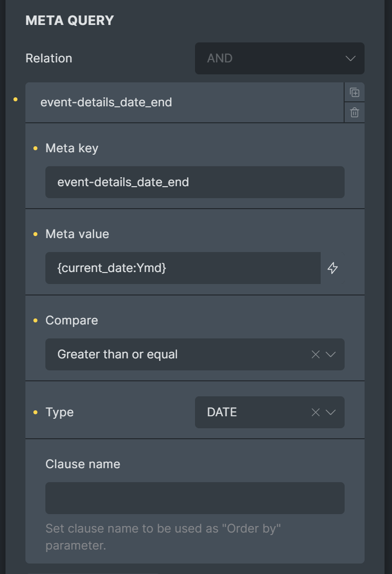Click the Meta key input field
Viewport: 392px width, 574px height.
tap(195, 182)
